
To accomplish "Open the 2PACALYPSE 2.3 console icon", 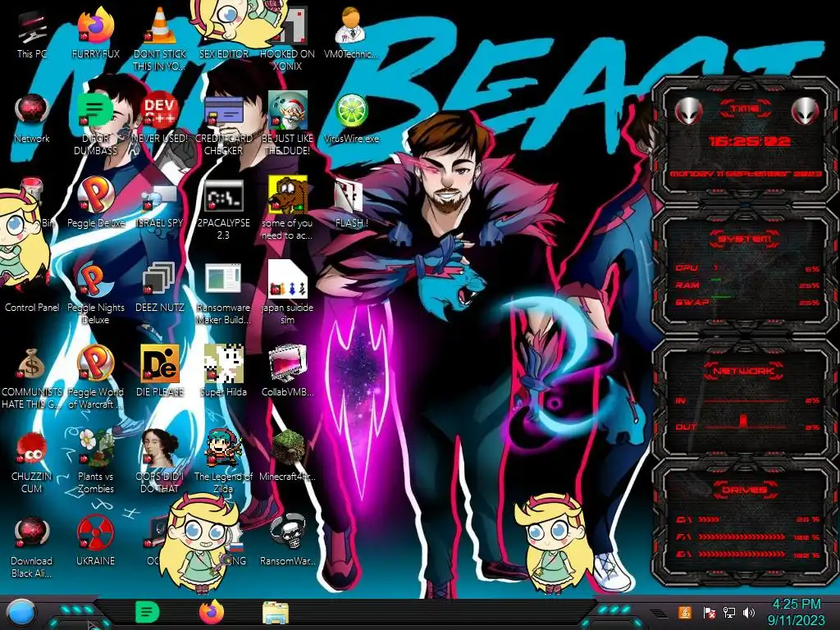I will (x=223, y=209).
